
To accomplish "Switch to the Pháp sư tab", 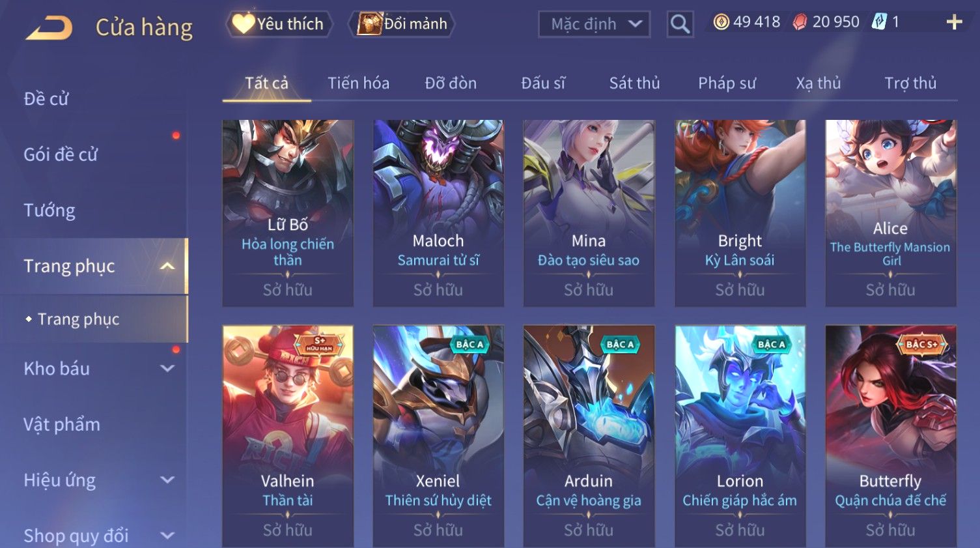I will 727,83.
